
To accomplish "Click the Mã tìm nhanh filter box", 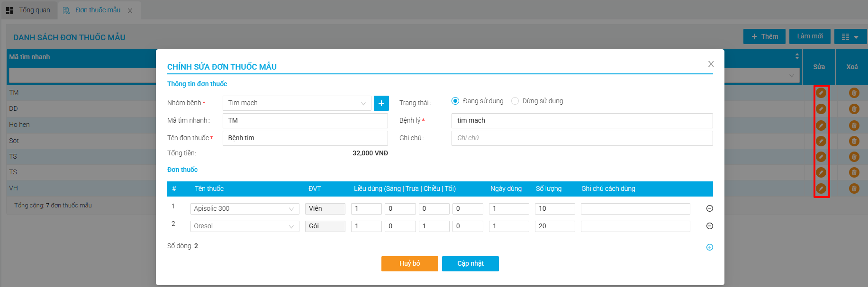I will pyautogui.click(x=82, y=75).
